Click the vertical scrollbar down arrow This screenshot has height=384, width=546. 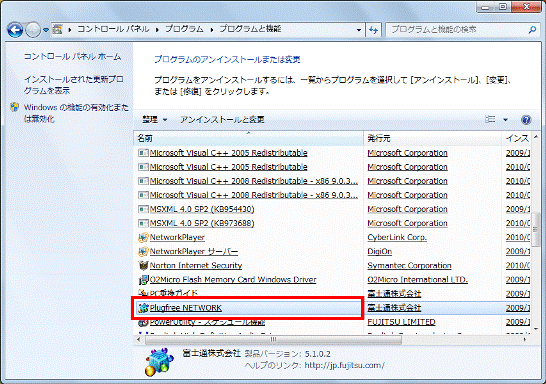pos(536,329)
